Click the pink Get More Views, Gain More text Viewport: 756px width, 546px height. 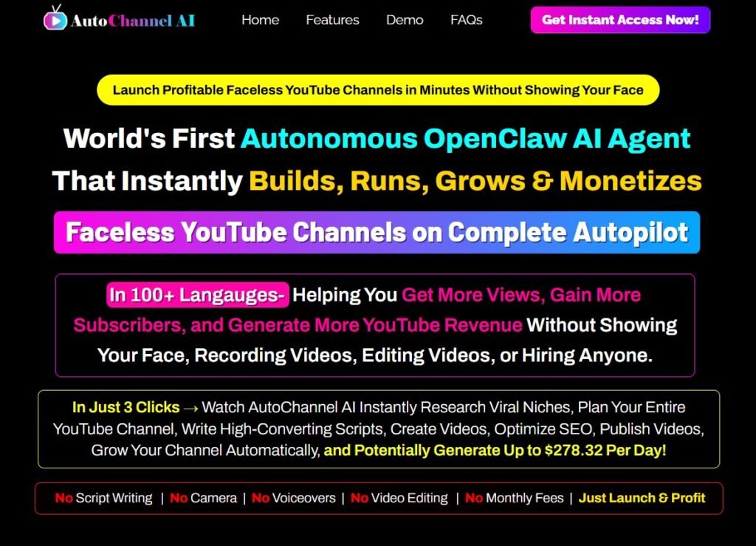[521, 295]
